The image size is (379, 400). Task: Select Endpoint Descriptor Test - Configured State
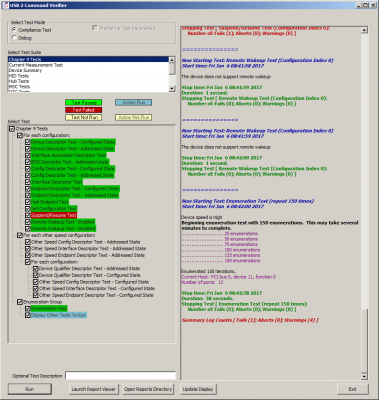(75, 189)
